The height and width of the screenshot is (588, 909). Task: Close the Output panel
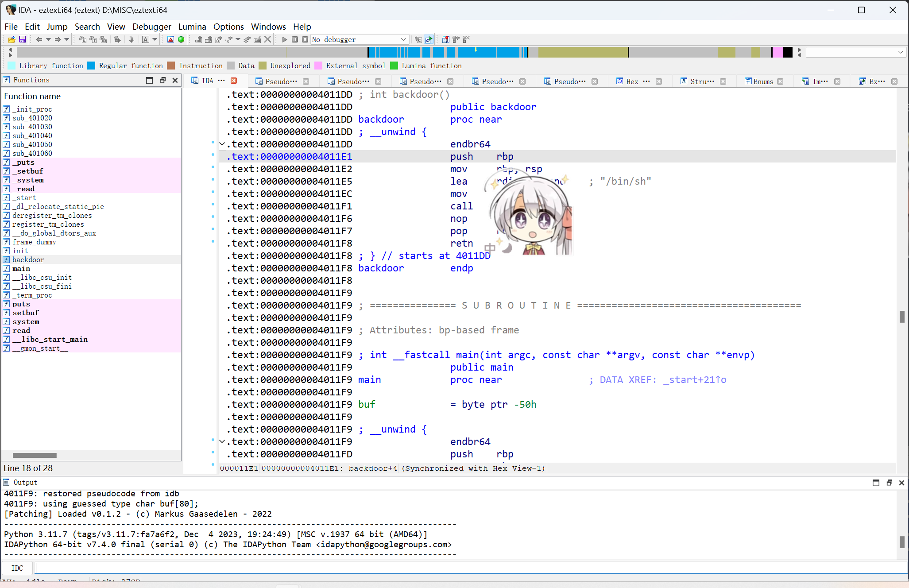click(901, 483)
